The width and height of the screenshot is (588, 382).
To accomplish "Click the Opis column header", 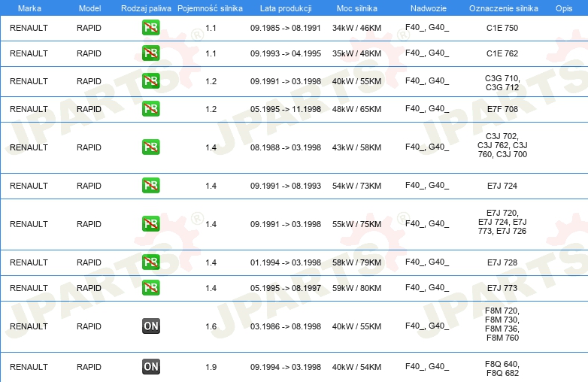I will click(564, 8).
